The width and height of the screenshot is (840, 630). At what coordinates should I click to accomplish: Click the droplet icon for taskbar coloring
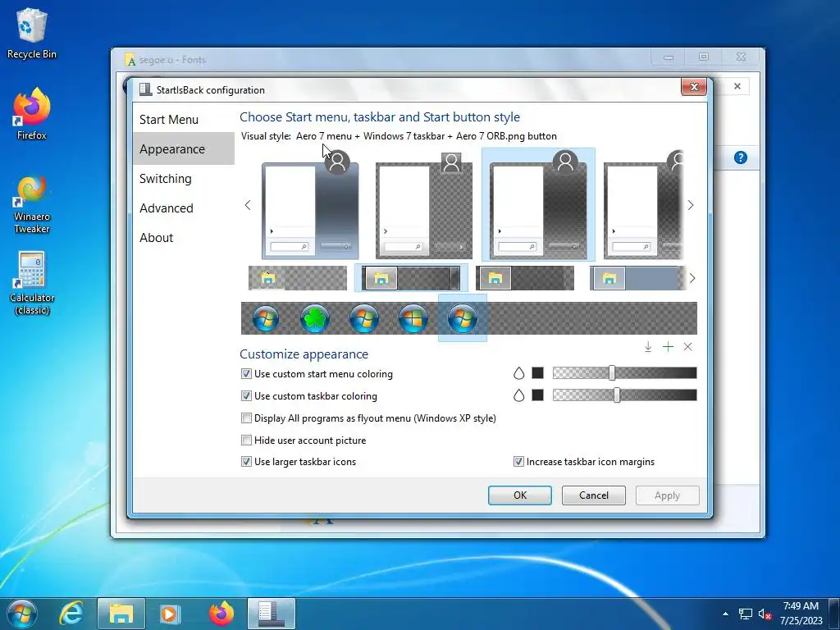(518, 395)
